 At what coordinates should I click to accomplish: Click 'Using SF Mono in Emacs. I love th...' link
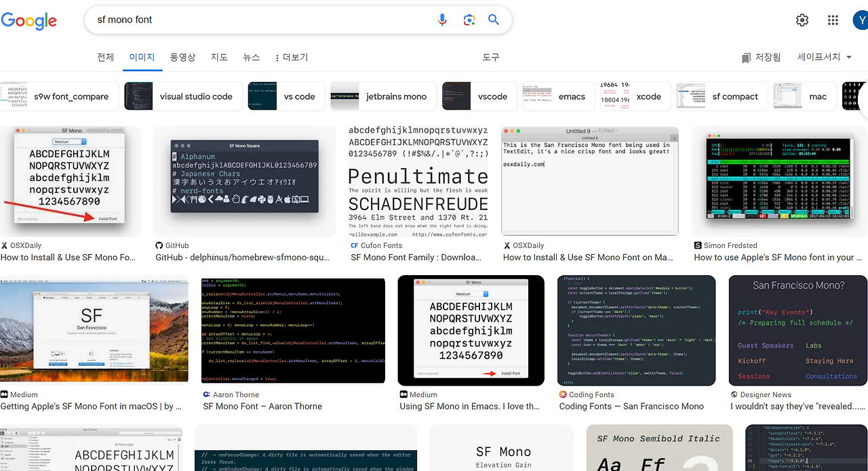[x=470, y=407]
